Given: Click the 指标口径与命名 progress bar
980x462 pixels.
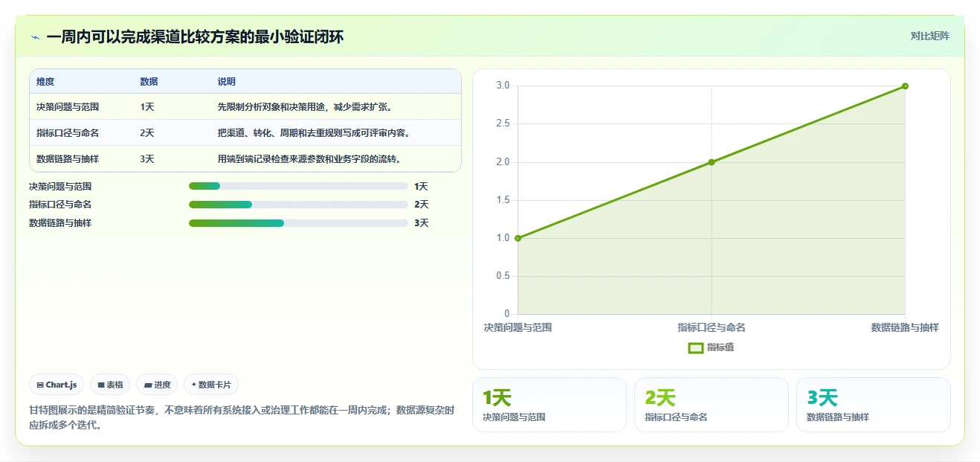Looking at the screenshot, I should [x=298, y=205].
